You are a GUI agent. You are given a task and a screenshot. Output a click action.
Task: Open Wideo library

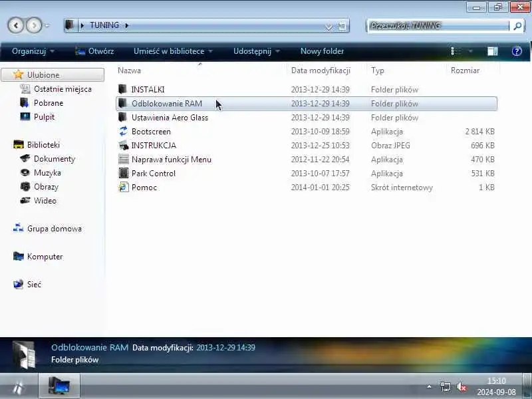(x=45, y=201)
